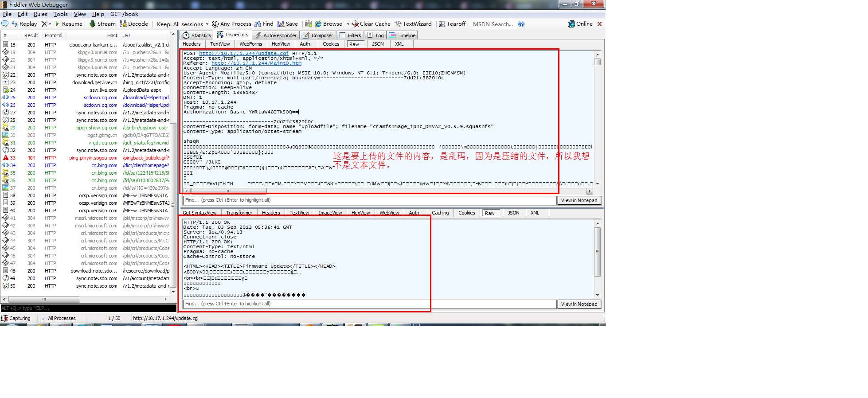Click the GET /book menu item
868x398 pixels.
pos(124,14)
